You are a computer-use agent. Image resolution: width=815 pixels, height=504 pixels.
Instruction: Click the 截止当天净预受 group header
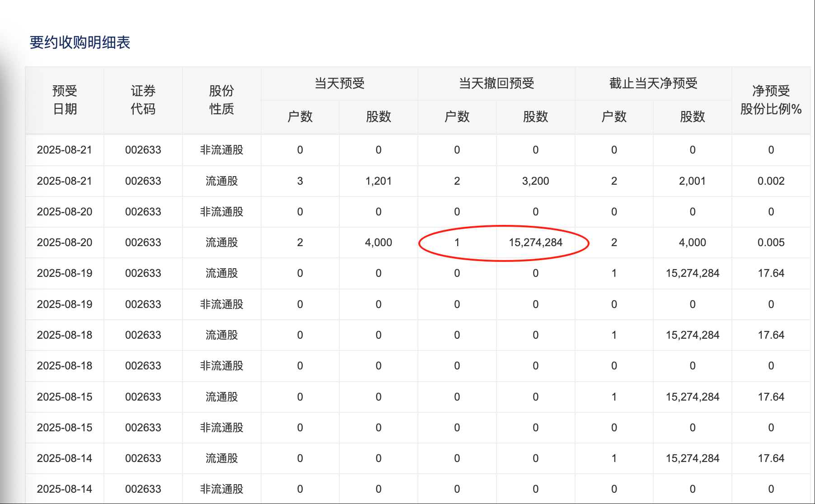[x=653, y=83]
